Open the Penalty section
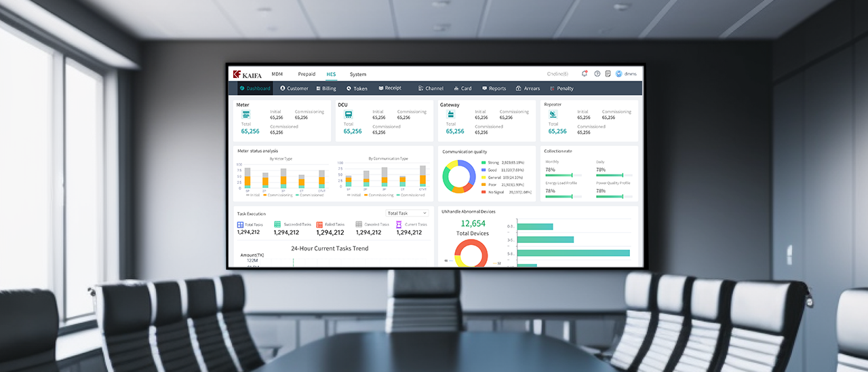The width and height of the screenshot is (868, 372). click(x=561, y=88)
